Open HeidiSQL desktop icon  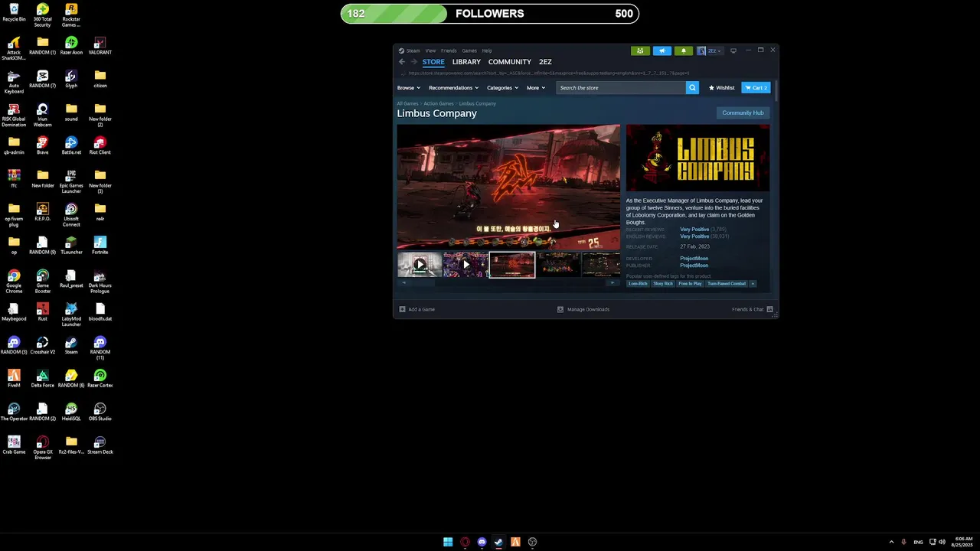pos(71,412)
